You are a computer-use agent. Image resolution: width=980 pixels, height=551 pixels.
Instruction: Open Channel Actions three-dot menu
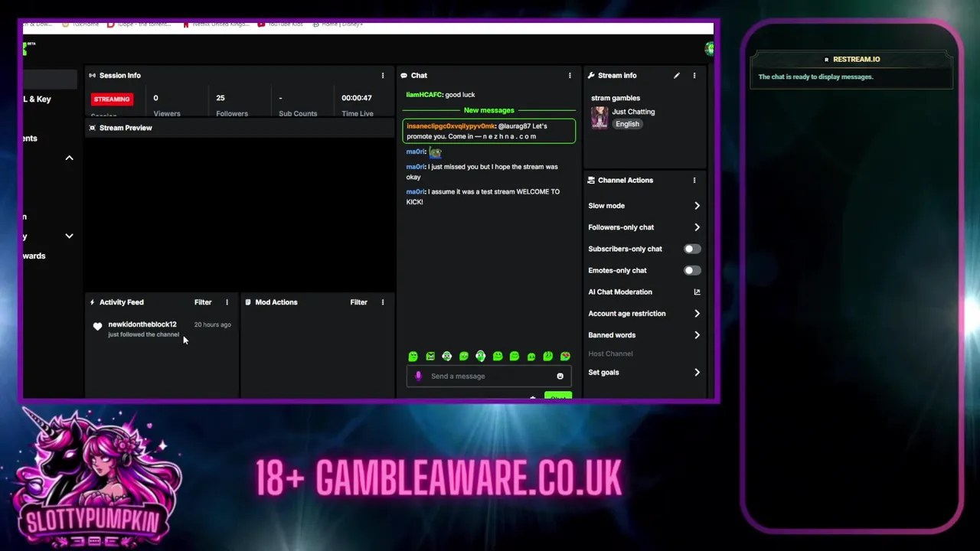click(694, 181)
